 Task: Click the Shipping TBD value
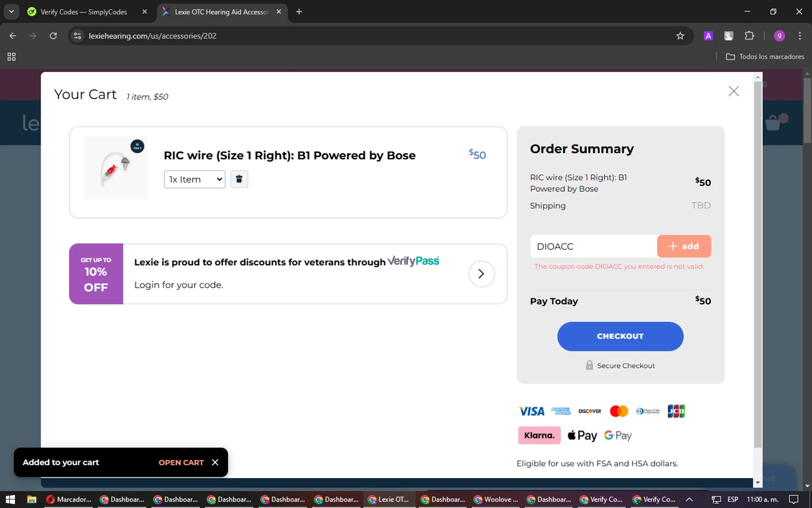point(701,205)
